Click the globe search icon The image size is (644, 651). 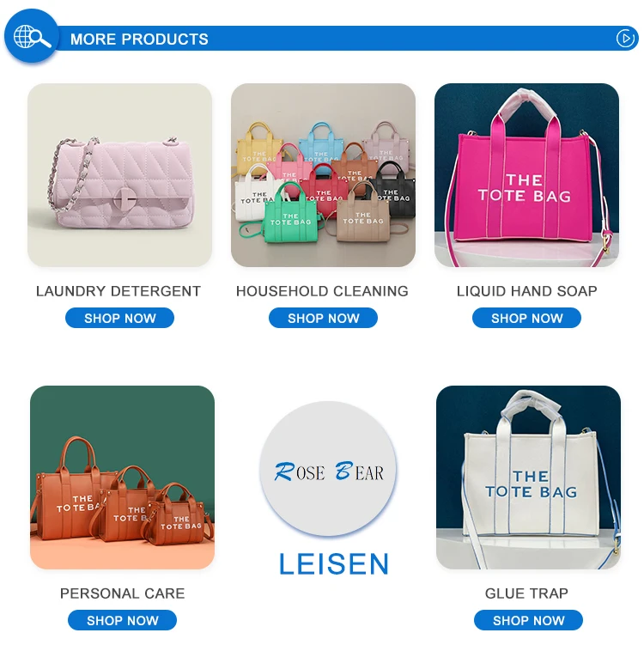(32, 37)
